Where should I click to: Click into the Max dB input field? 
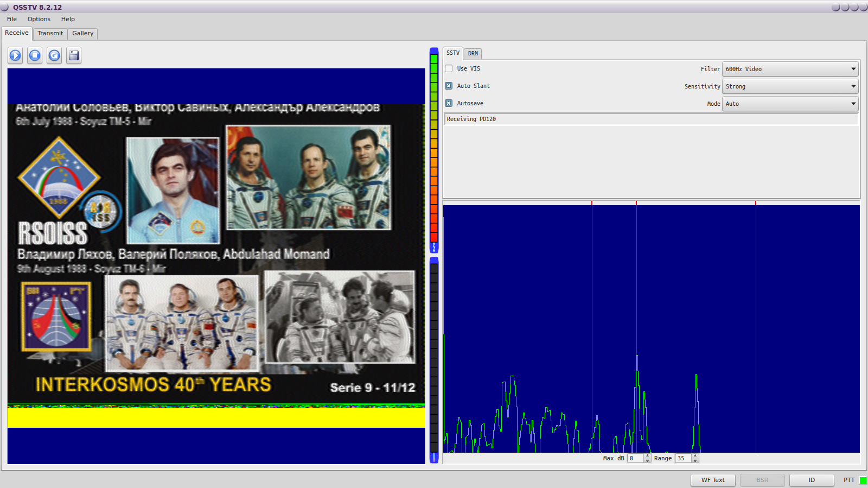(635, 459)
